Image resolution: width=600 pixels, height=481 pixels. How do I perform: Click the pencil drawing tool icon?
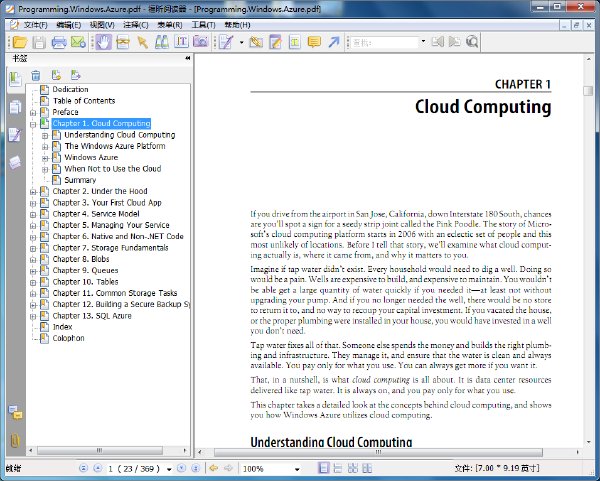[x=256, y=42]
